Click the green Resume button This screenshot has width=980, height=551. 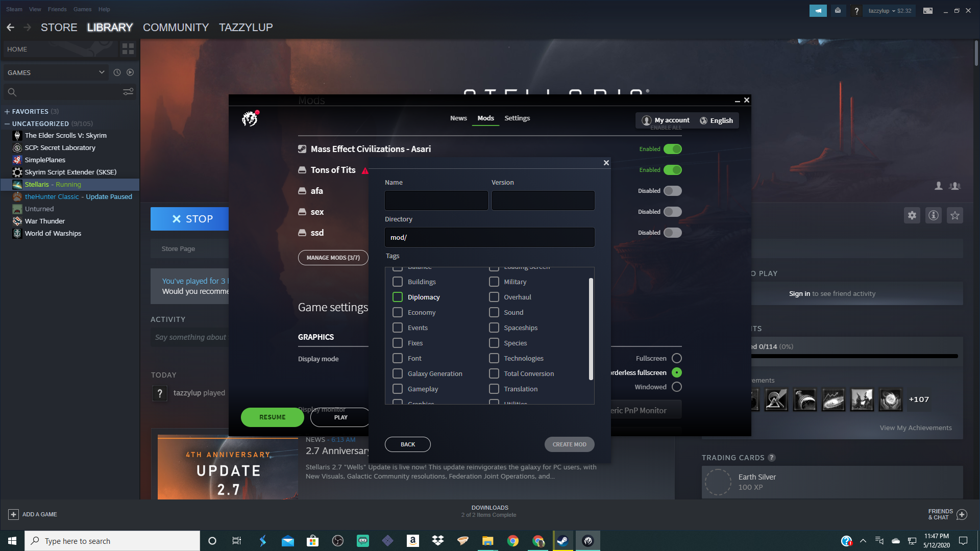(x=273, y=417)
